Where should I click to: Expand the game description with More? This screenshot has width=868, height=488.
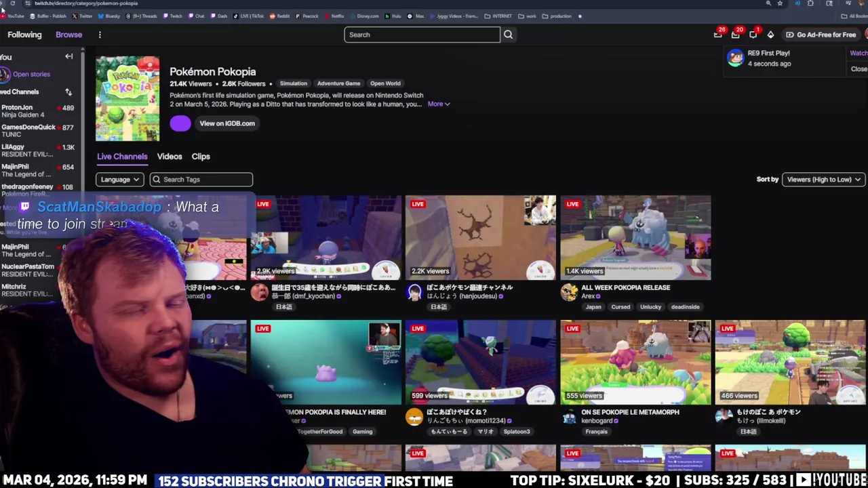coord(439,104)
